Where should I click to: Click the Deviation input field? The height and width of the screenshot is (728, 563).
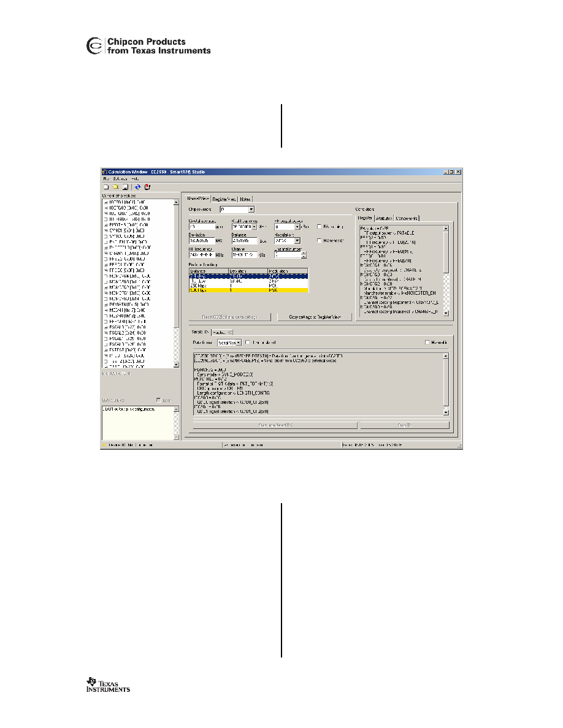point(202,241)
